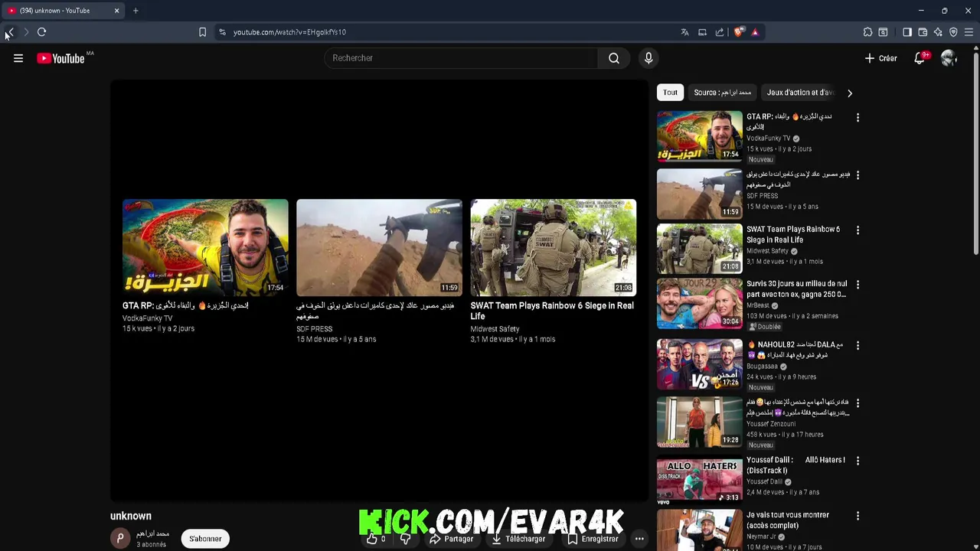Open 'Survis 30 jours au milieu de nul' title
This screenshot has height=551, width=980.
pyautogui.click(x=797, y=289)
